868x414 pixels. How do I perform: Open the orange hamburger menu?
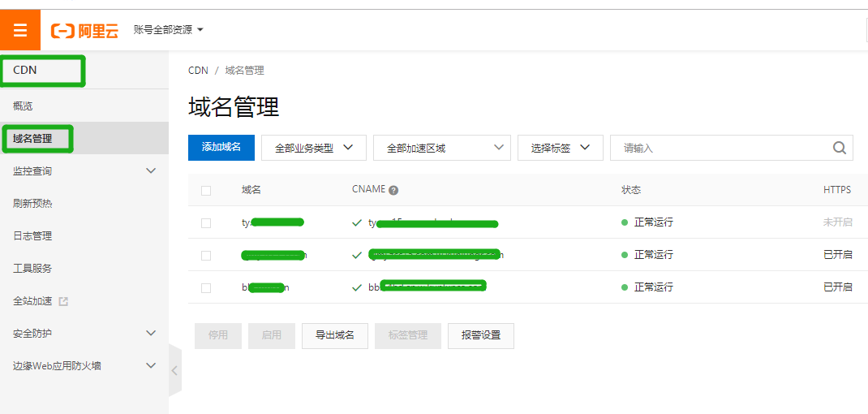tap(20, 30)
